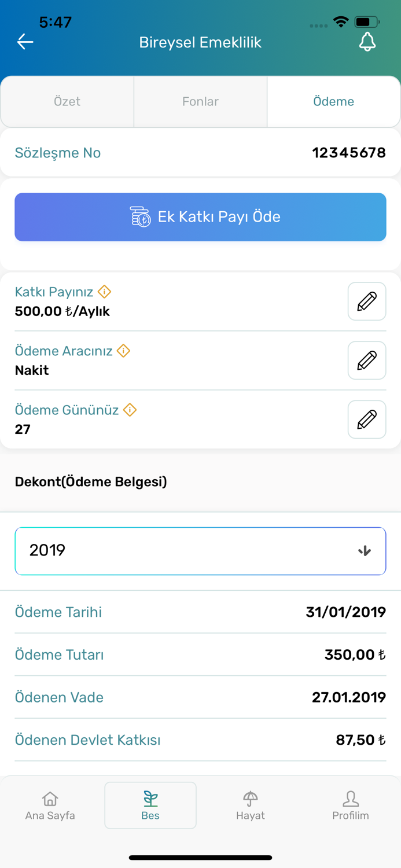Tap the notification bell icon
Image resolution: width=401 pixels, height=868 pixels.
point(367,42)
